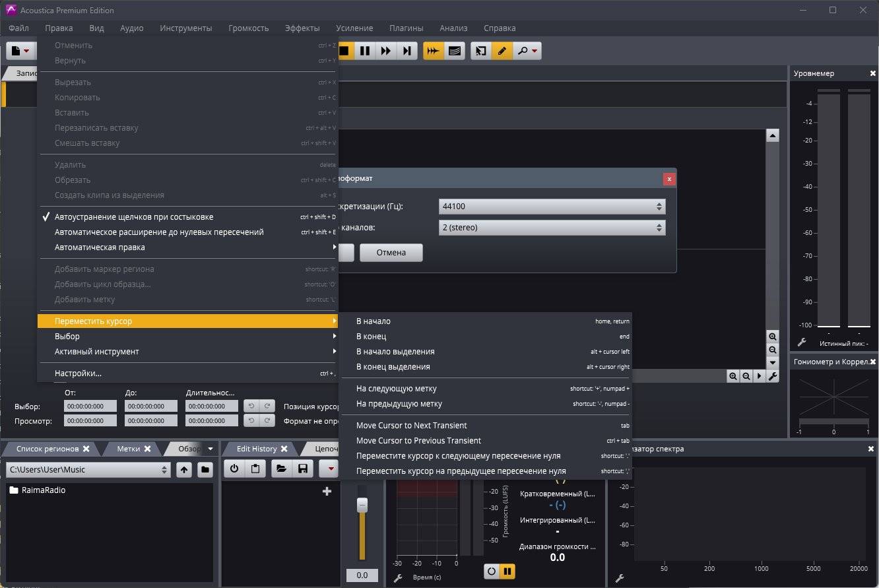879x588 pixels.
Task: Click scroll-up arrow of waveform scrollbar
Action: [773, 135]
